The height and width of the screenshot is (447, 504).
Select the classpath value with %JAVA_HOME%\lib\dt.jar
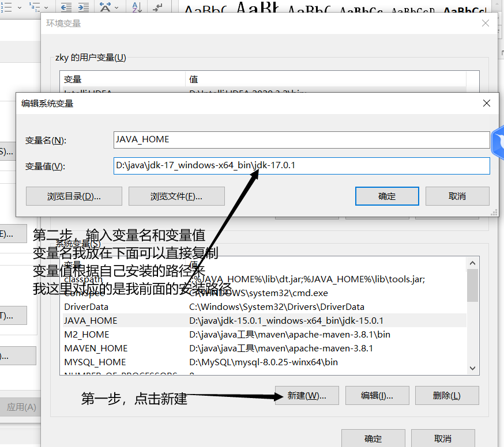pos(307,279)
